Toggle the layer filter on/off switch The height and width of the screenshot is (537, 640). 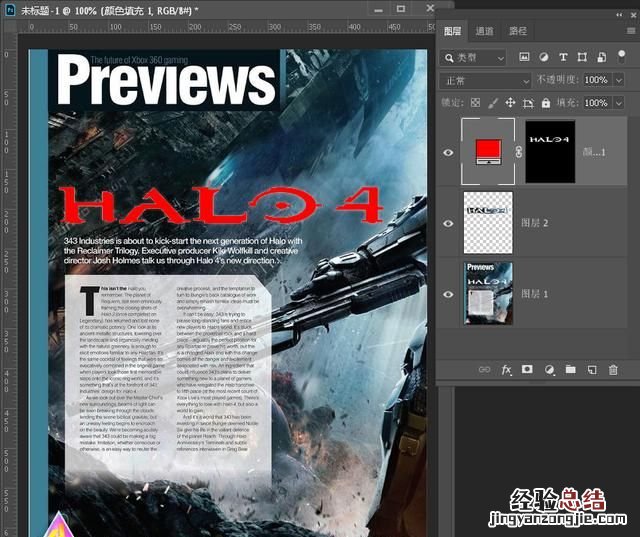click(x=621, y=57)
